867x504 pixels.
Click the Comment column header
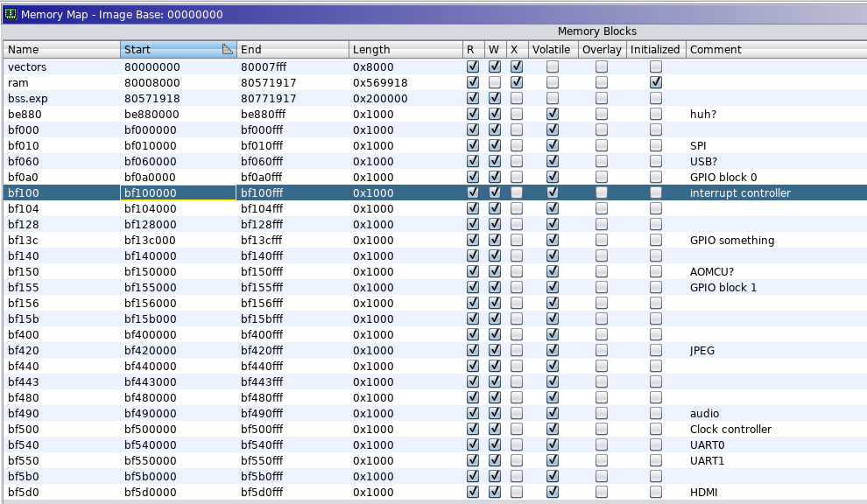coord(774,50)
